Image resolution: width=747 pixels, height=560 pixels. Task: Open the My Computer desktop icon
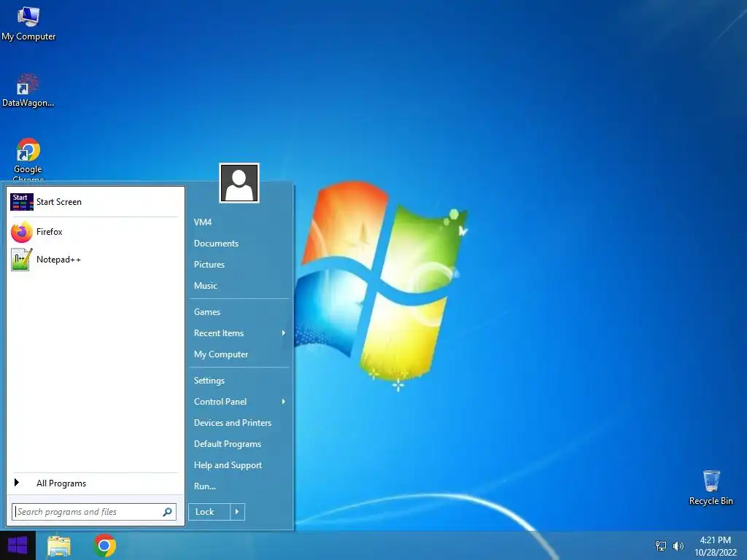tap(28, 24)
